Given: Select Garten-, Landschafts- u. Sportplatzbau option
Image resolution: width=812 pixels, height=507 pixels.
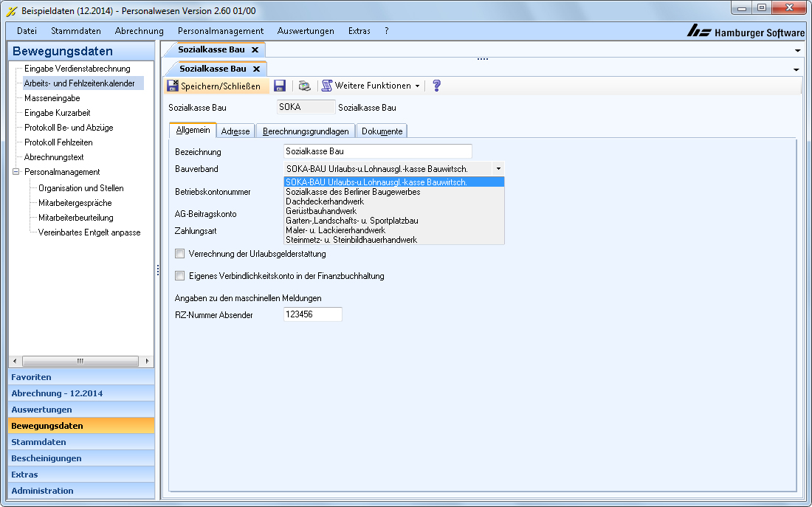Looking at the screenshot, I should [394, 221].
